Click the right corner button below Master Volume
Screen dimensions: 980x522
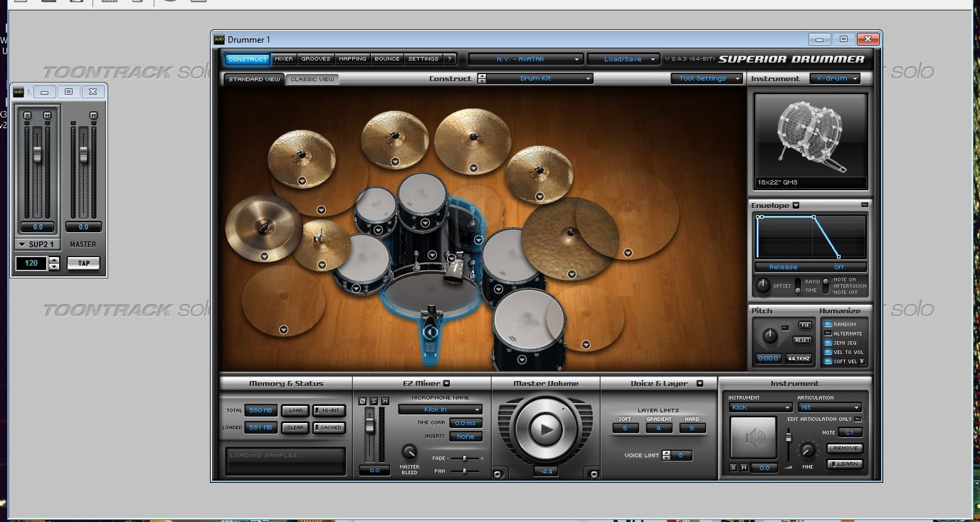pyautogui.click(x=594, y=474)
